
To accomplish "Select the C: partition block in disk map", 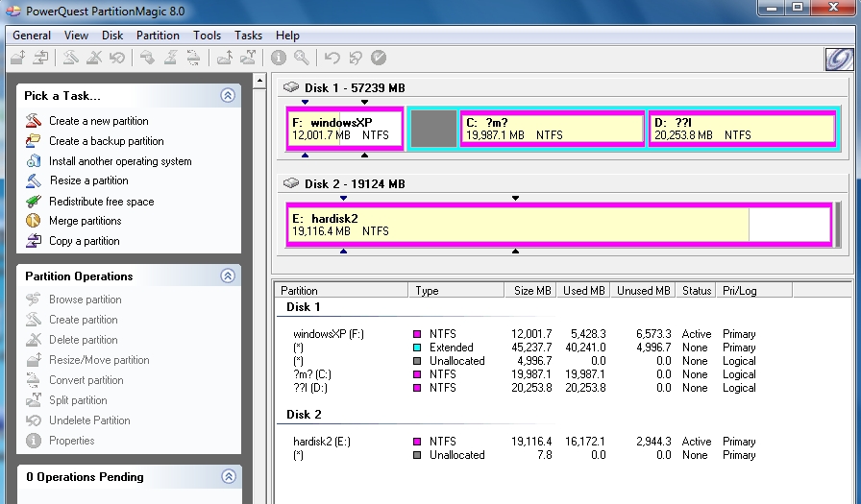I will 552,129.
